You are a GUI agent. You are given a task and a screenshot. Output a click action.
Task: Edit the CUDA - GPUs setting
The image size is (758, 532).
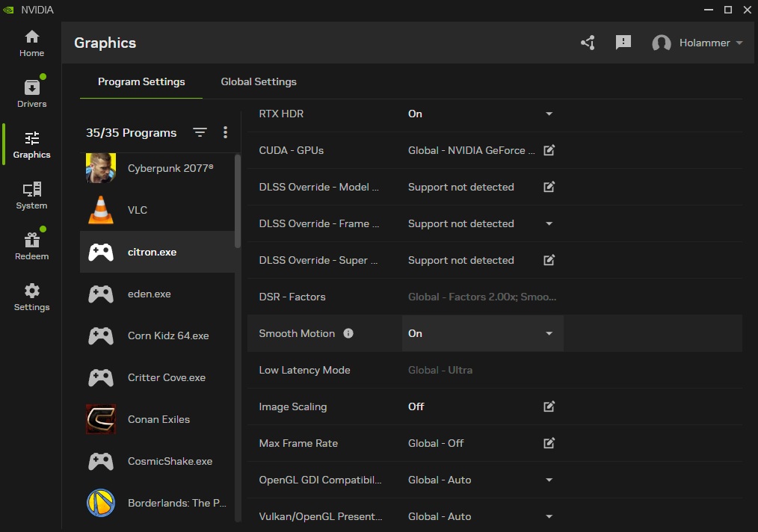click(x=549, y=150)
